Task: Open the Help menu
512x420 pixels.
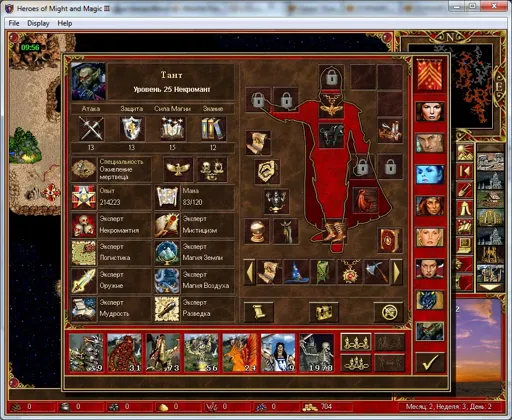Action: [65, 23]
